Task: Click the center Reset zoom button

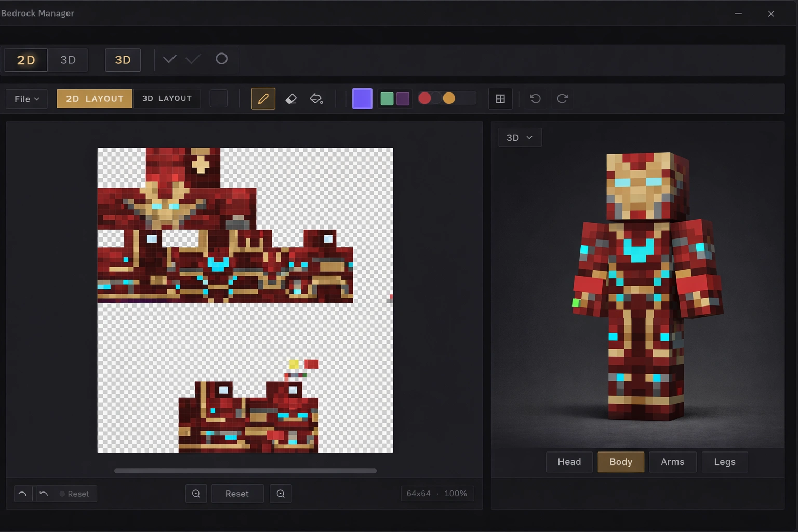Action: point(237,494)
